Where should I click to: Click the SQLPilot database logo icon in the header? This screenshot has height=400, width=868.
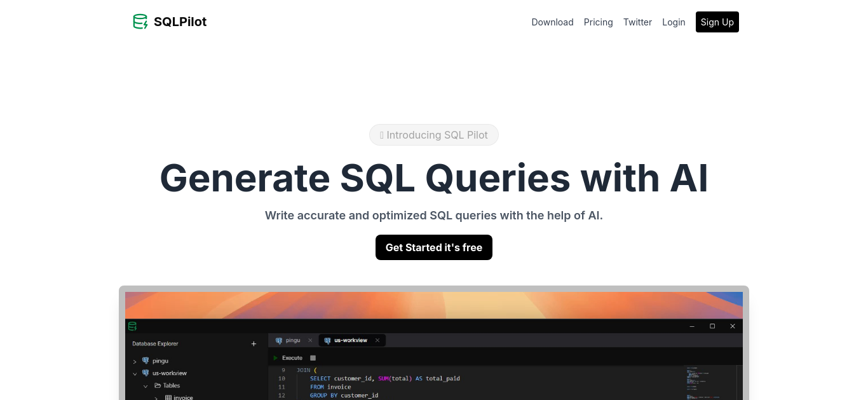(140, 22)
